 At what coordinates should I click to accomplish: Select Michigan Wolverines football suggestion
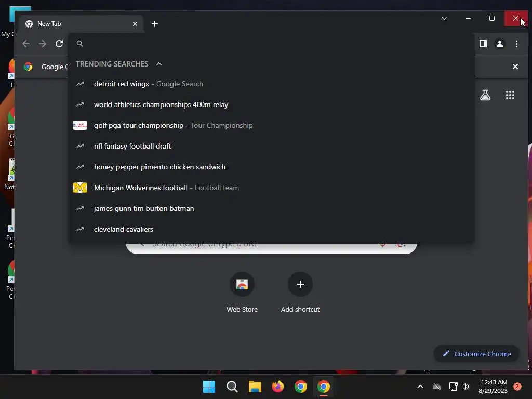pyautogui.click(x=271, y=188)
